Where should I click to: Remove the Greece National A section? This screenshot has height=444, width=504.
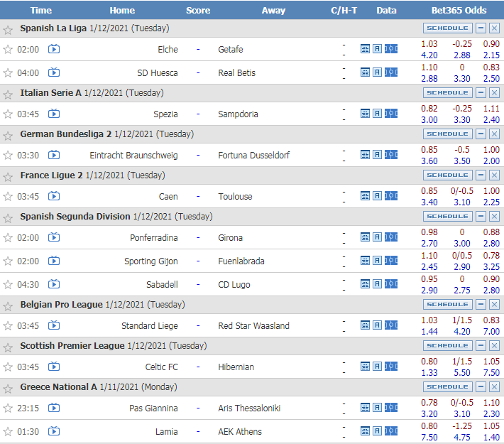click(x=494, y=386)
